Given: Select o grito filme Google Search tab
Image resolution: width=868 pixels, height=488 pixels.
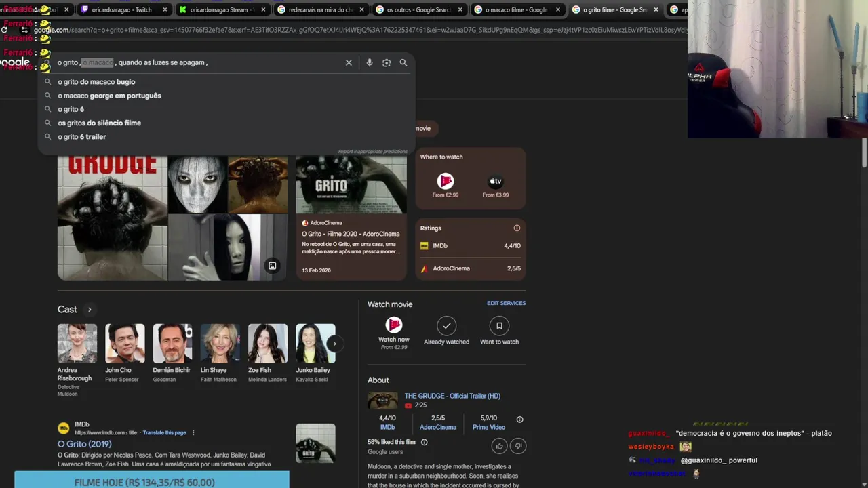Looking at the screenshot, I should click(x=614, y=9).
